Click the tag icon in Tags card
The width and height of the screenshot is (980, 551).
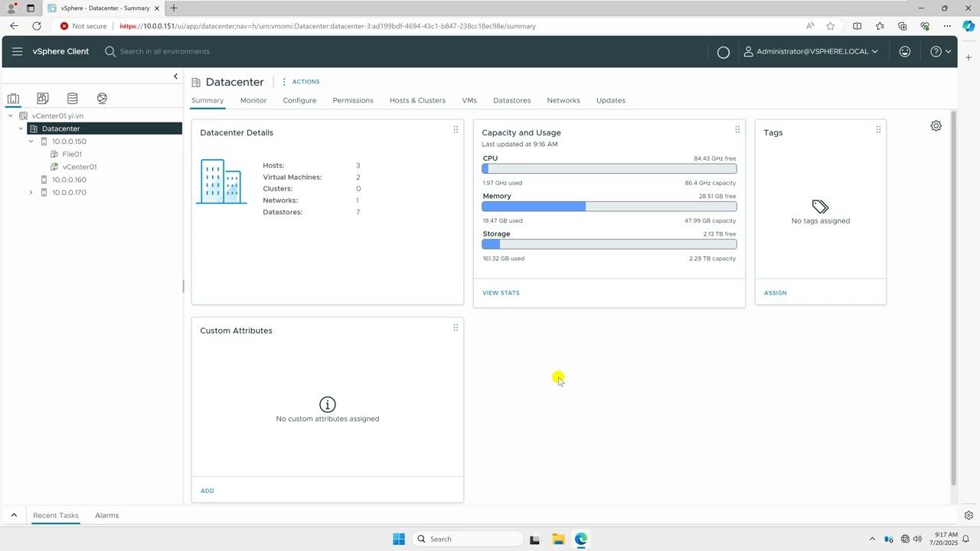[x=820, y=207]
